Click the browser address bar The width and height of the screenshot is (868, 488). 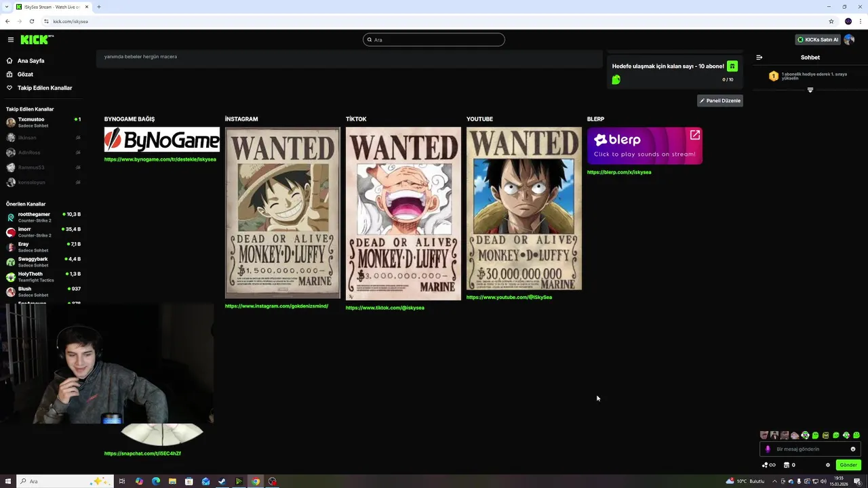click(x=434, y=21)
